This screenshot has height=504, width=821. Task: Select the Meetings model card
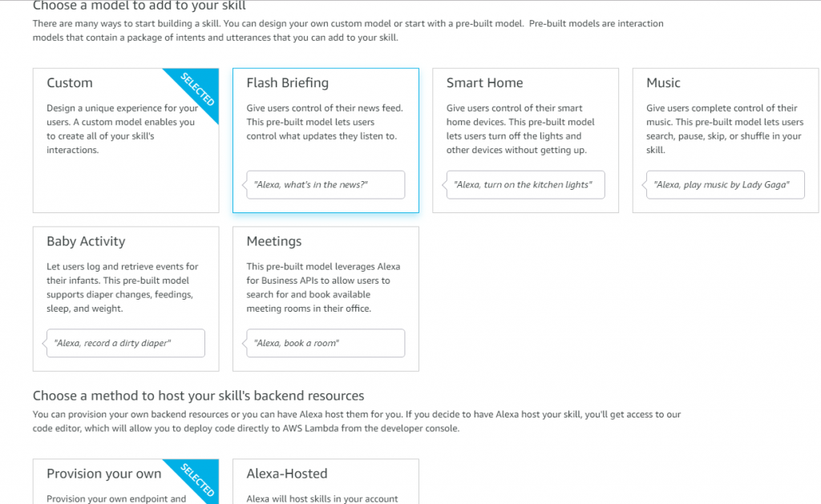tap(326, 299)
